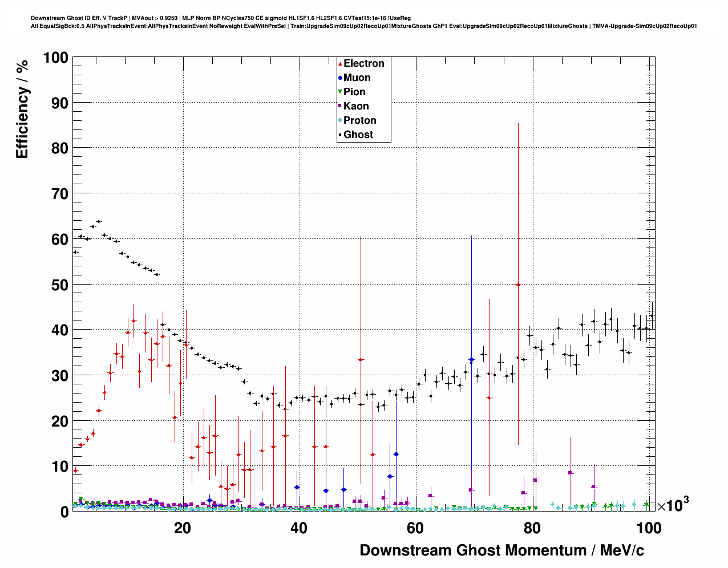The image size is (728, 568).
Task: Select the 'Pion' legend label
Action: click(x=354, y=92)
